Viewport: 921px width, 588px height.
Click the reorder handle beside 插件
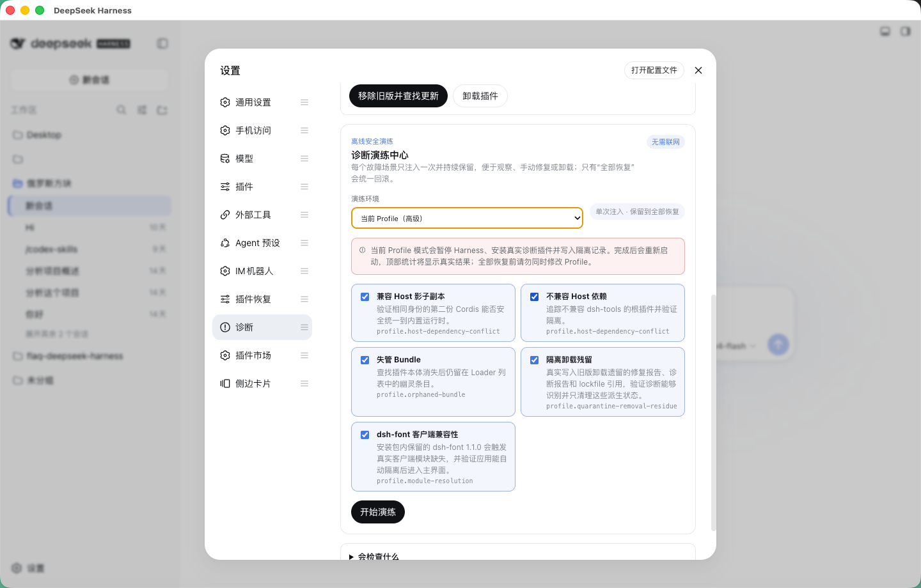pos(304,187)
